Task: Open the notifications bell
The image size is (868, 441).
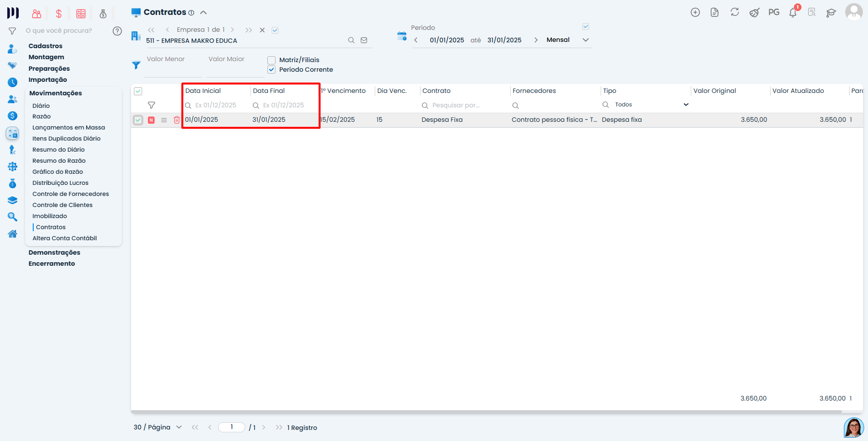Action: [x=793, y=13]
